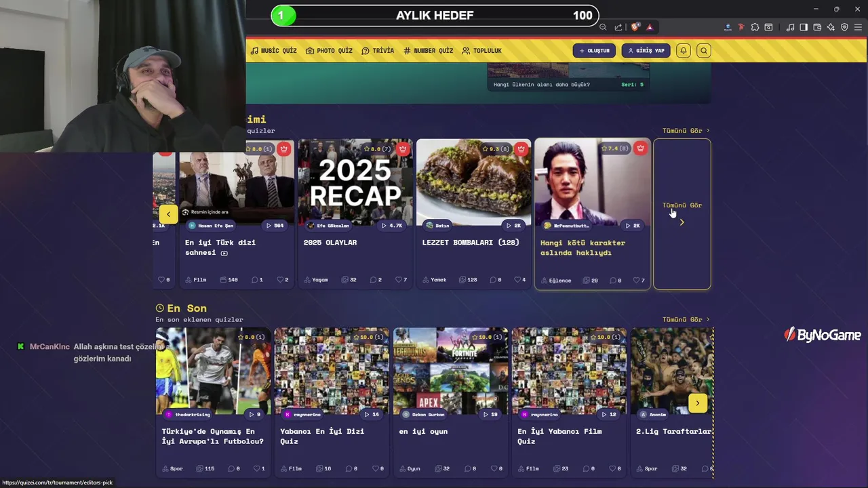Open the Topluluk menu item
This screenshot has height=488, width=868.
click(x=481, y=51)
